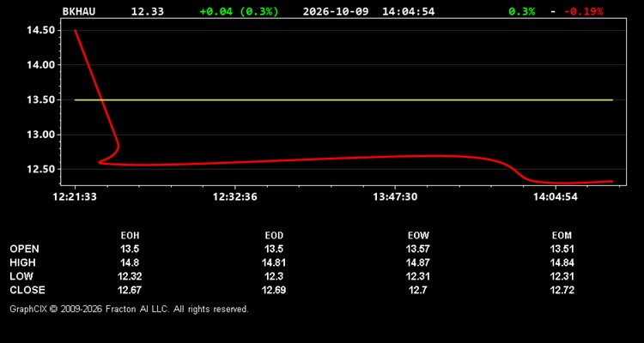Click the GraphCIX copyright notice
The height and width of the screenshot is (343, 644).
click(x=129, y=309)
